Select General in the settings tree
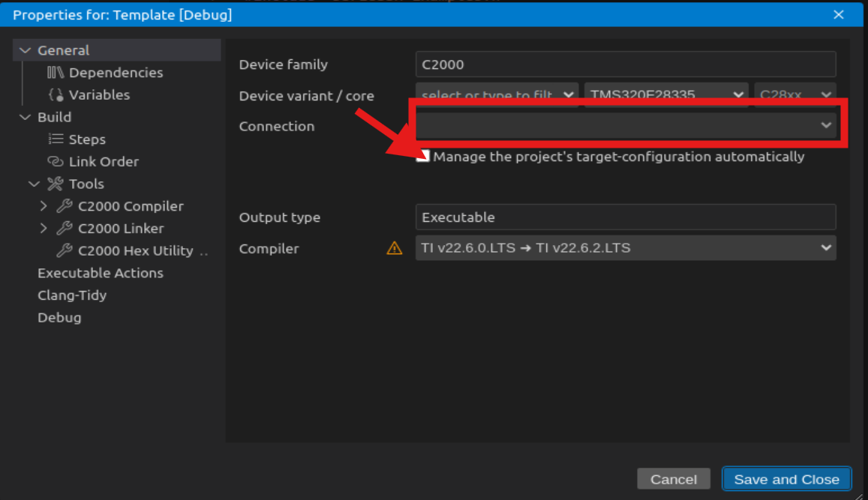This screenshot has width=868, height=500. (63, 50)
